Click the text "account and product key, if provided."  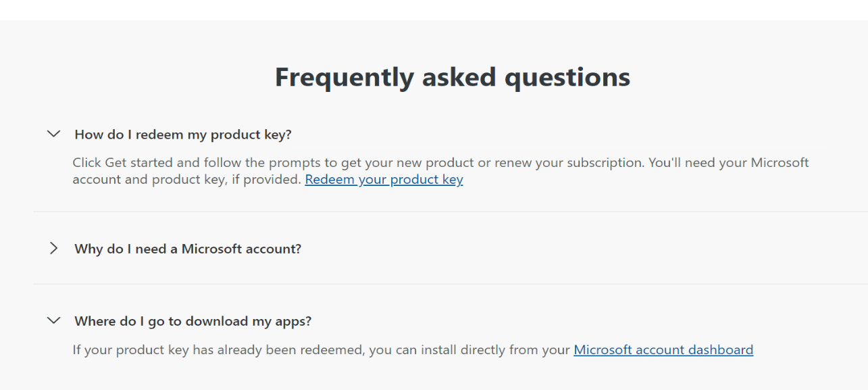(x=186, y=180)
